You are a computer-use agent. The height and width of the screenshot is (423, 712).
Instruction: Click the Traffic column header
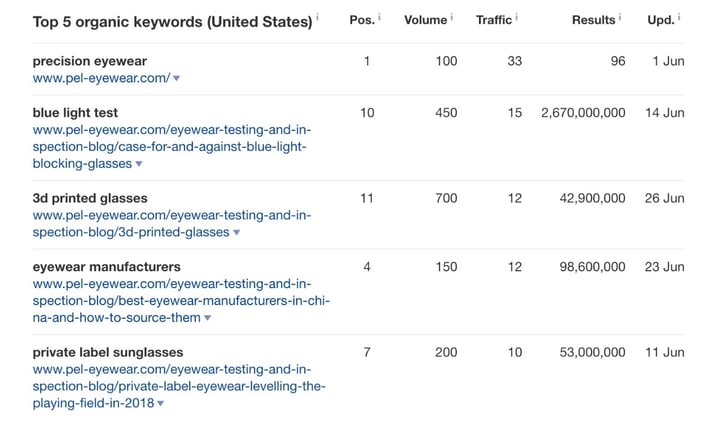coord(494,20)
